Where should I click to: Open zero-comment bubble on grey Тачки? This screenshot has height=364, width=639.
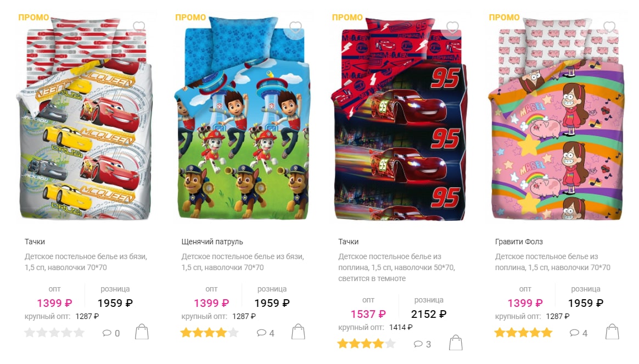coord(111,333)
